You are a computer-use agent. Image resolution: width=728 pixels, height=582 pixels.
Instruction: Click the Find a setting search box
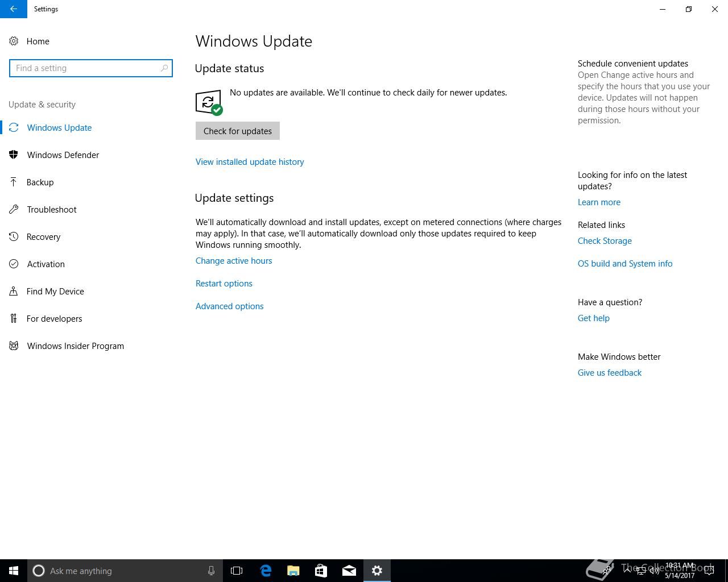point(91,68)
